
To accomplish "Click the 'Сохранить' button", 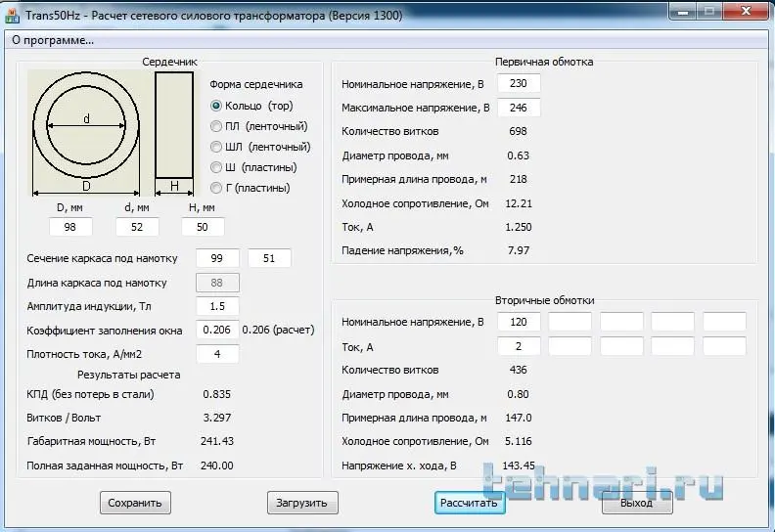I will (135, 503).
